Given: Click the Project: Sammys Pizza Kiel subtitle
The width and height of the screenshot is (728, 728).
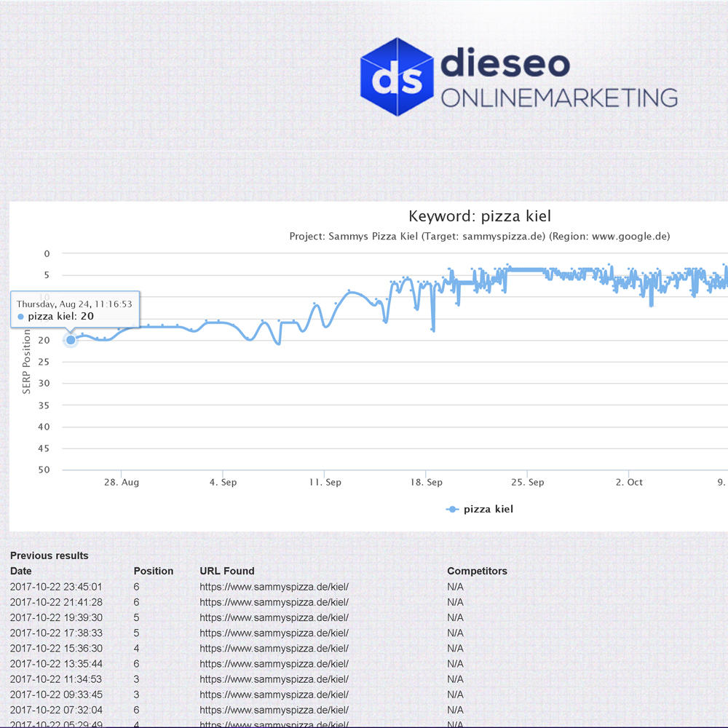Looking at the screenshot, I should 480,237.
